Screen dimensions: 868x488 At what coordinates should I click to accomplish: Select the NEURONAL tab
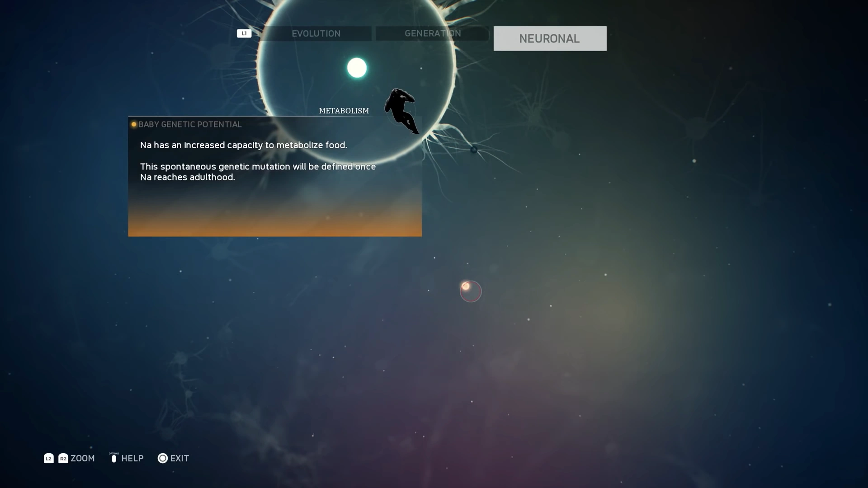coord(549,38)
